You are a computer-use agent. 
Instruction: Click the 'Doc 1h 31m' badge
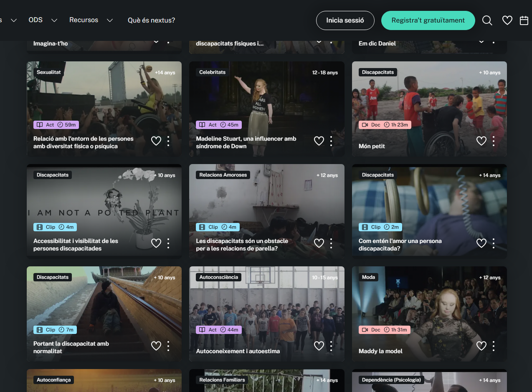(385, 330)
